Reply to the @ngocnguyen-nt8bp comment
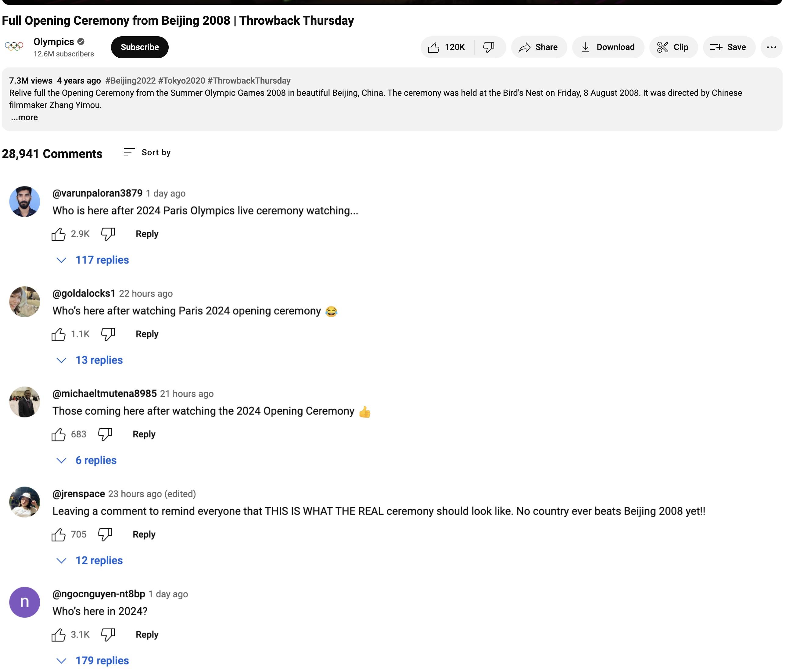The height and width of the screenshot is (672, 793). (x=147, y=635)
